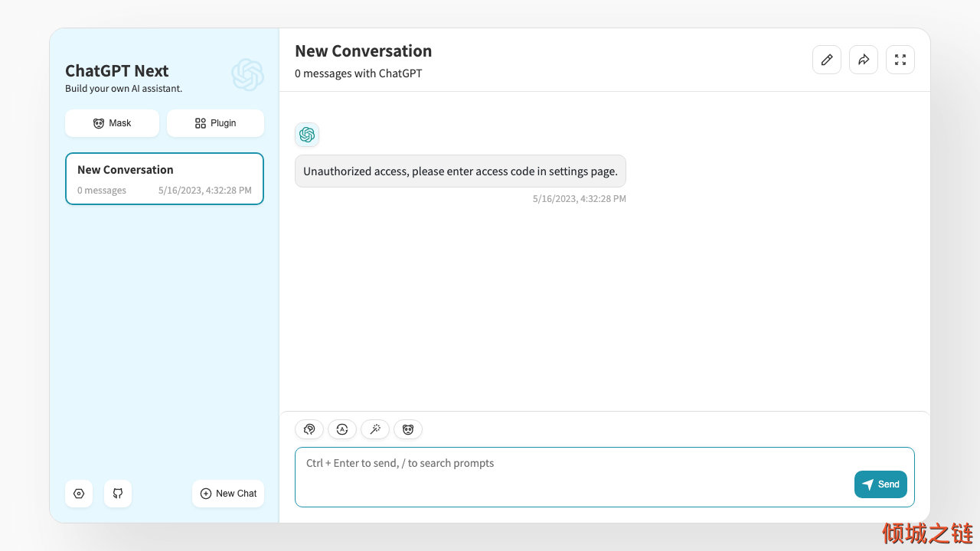
Task: Open masks via the panda icon above the input
Action: click(x=408, y=429)
